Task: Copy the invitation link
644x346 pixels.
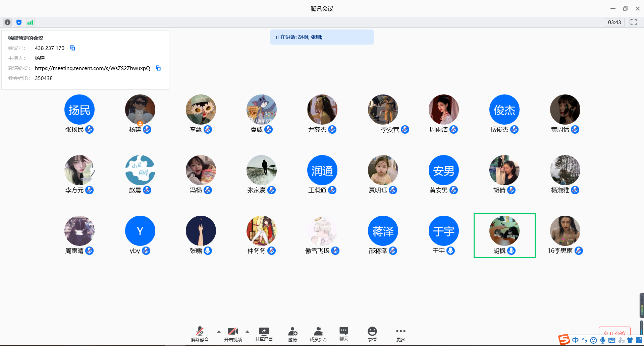Action: (158, 68)
